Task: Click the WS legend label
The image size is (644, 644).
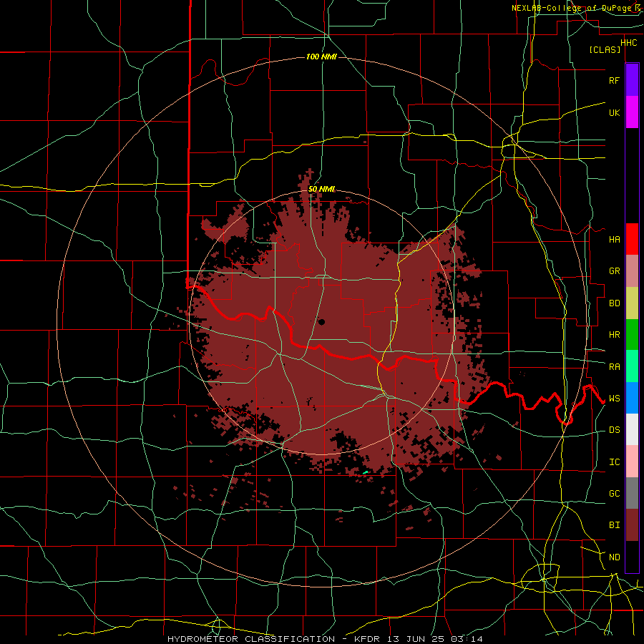Action: coord(614,398)
